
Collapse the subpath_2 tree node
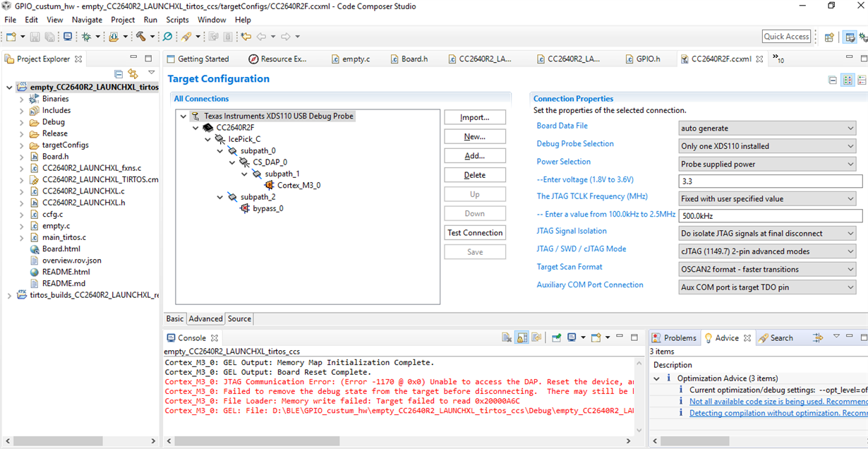(x=220, y=197)
